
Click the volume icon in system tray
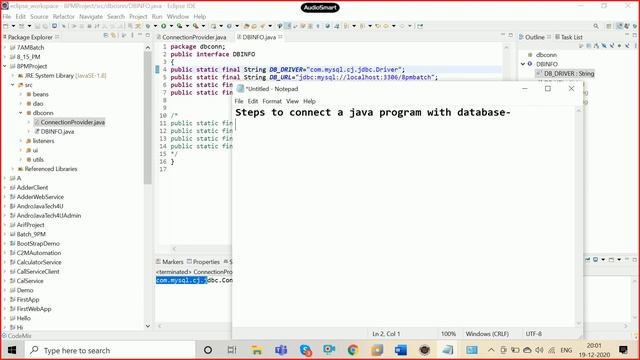539,350
